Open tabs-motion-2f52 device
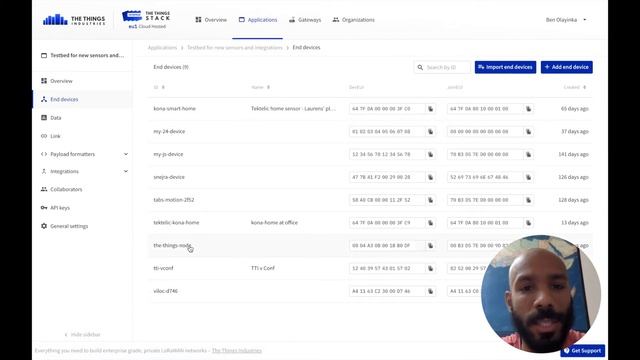Viewport: 640px width, 360px height. click(x=173, y=200)
